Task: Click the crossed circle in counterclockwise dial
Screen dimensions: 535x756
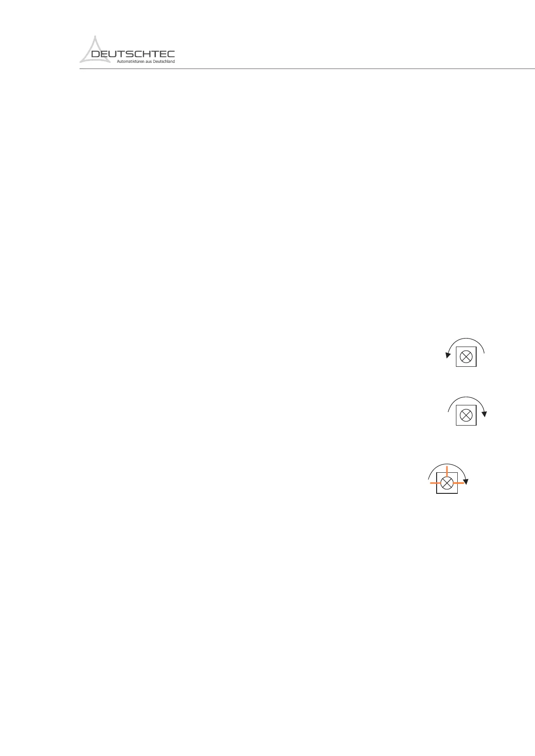Action: (x=466, y=357)
